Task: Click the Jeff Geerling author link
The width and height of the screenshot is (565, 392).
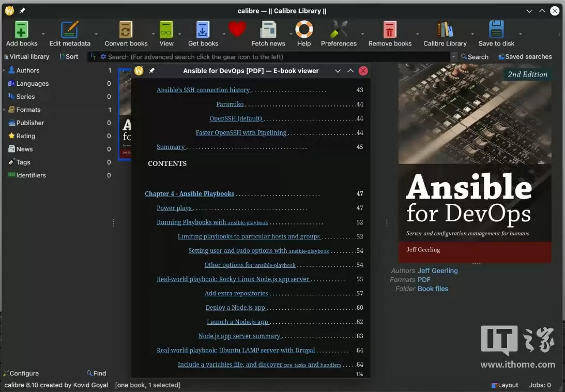Action: point(437,270)
